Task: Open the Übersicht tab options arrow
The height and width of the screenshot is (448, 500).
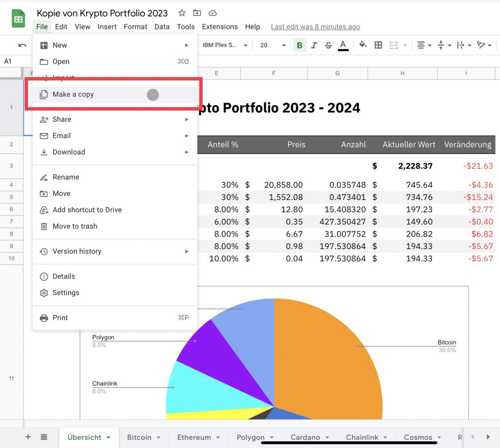Action: point(108,437)
